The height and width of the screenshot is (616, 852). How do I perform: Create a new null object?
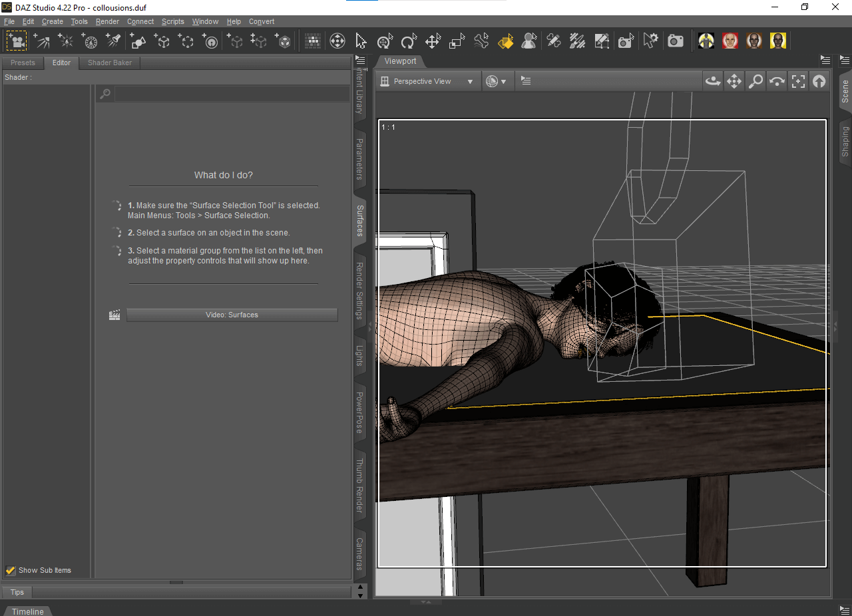pyautogui.click(x=162, y=41)
